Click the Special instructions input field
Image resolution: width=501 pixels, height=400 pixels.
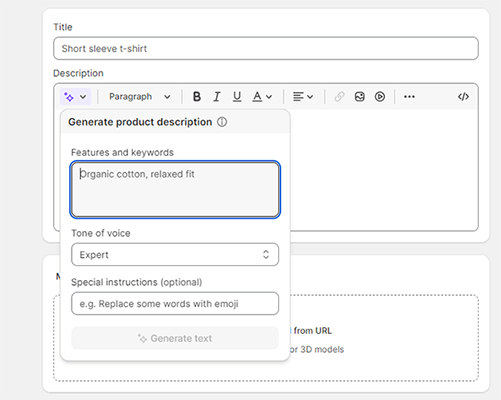pos(175,304)
